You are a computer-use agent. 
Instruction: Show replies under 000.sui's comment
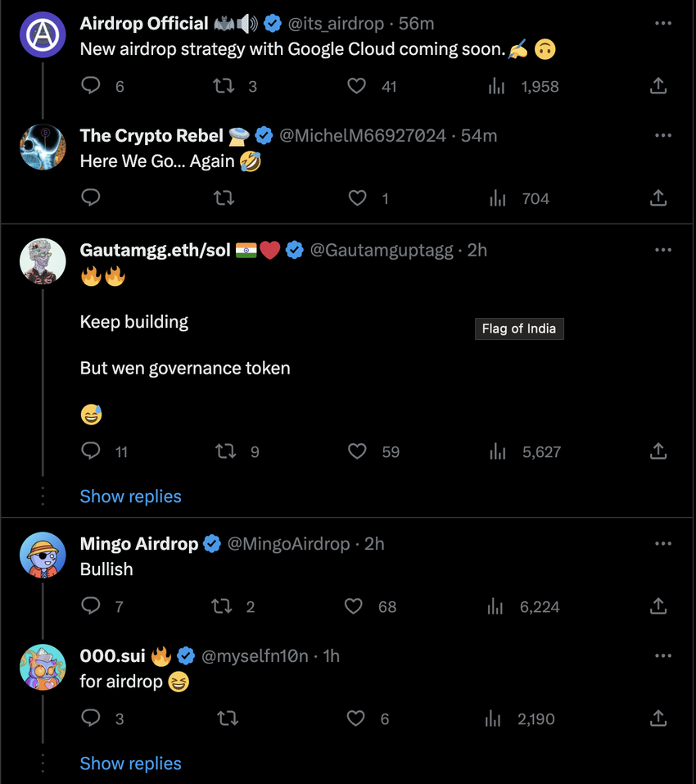(x=130, y=764)
